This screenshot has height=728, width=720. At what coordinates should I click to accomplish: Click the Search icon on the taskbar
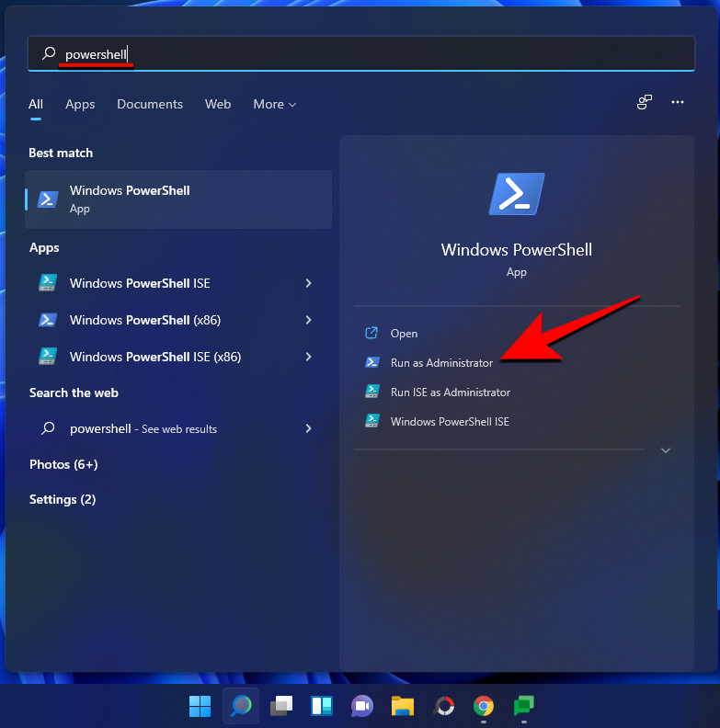point(241,706)
